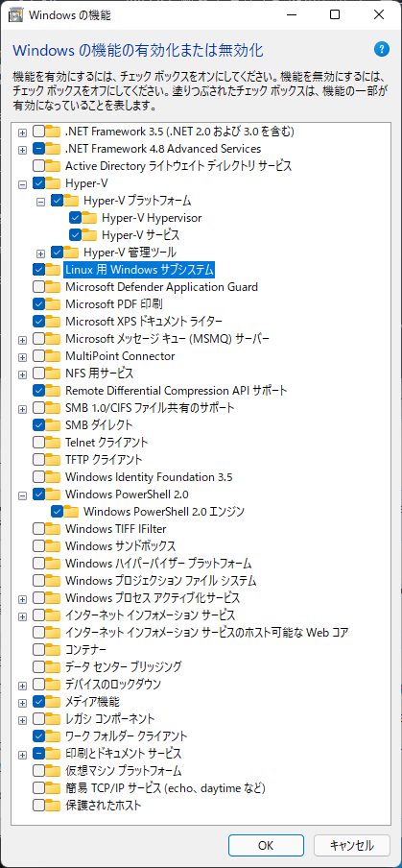Image resolution: width=402 pixels, height=868 pixels.
Task: Expand the デバイスのロックダウン node
Action: (23, 686)
